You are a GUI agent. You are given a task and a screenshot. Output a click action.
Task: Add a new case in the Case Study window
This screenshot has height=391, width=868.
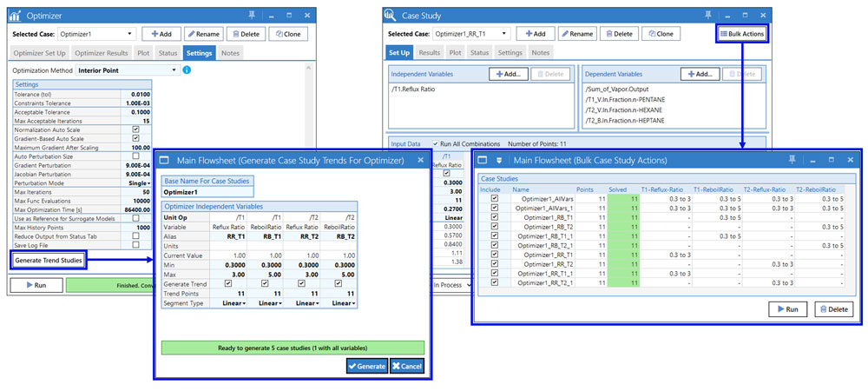(536, 34)
